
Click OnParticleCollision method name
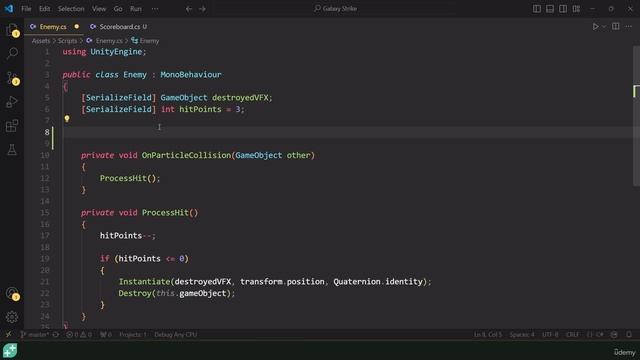(186, 156)
